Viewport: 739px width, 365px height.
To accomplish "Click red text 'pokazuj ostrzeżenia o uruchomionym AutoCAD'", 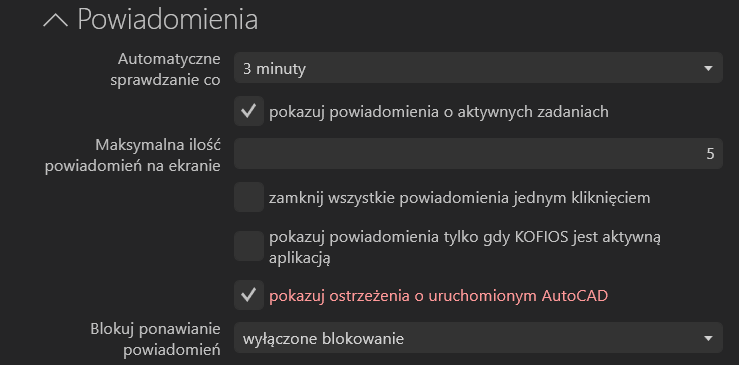I will click(x=438, y=296).
